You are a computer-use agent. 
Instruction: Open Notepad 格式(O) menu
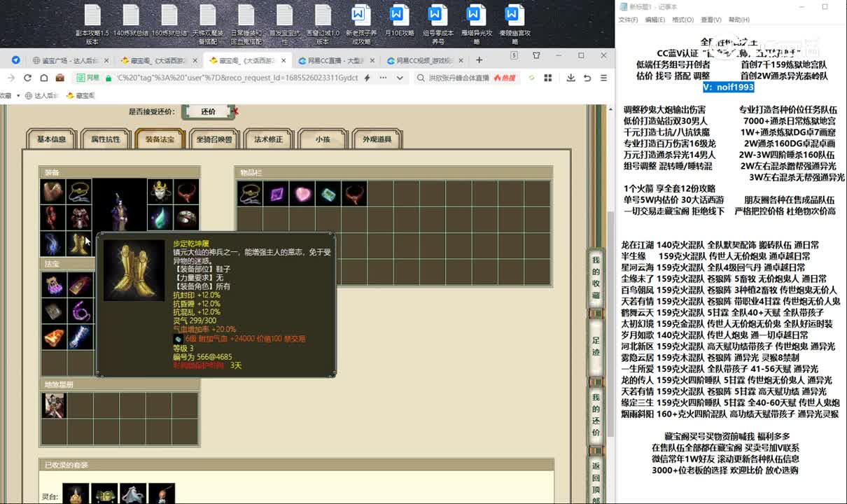pyautogui.click(x=682, y=20)
